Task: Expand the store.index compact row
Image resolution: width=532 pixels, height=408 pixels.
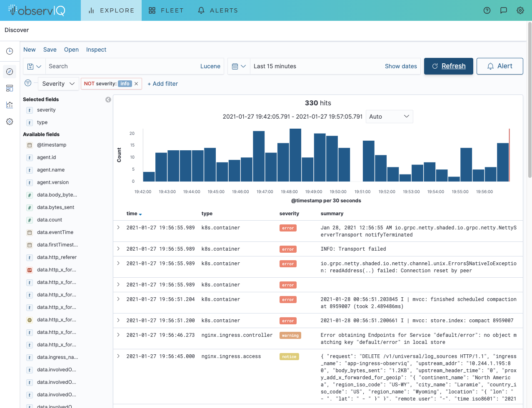Action: (118, 320)
